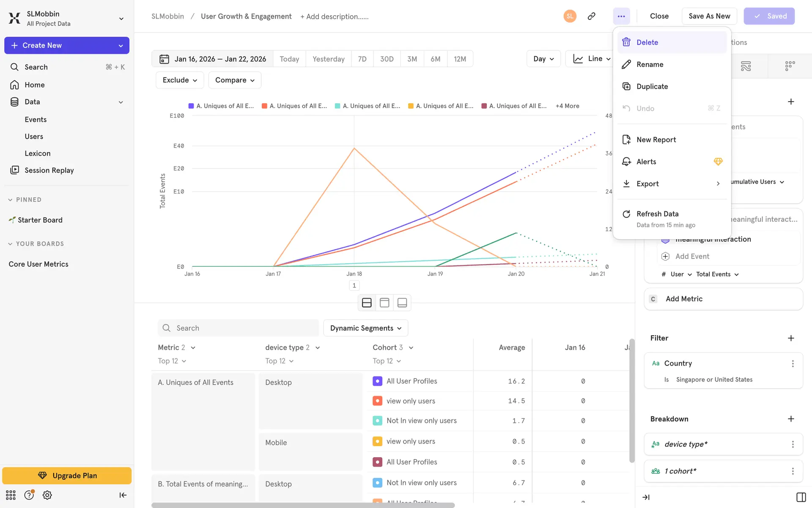Click the settings gear icon in sidebar
Viewport: 812px width, 508px height.
(x=47, y=495)
